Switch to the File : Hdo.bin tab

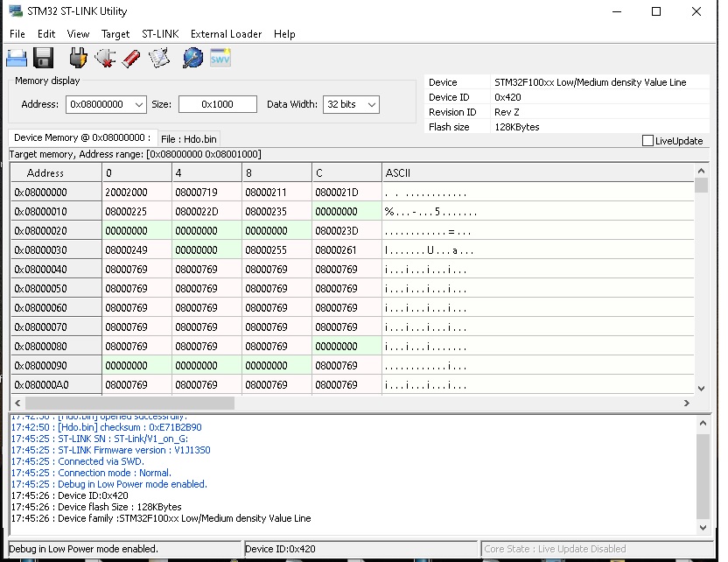coord(188,138)
